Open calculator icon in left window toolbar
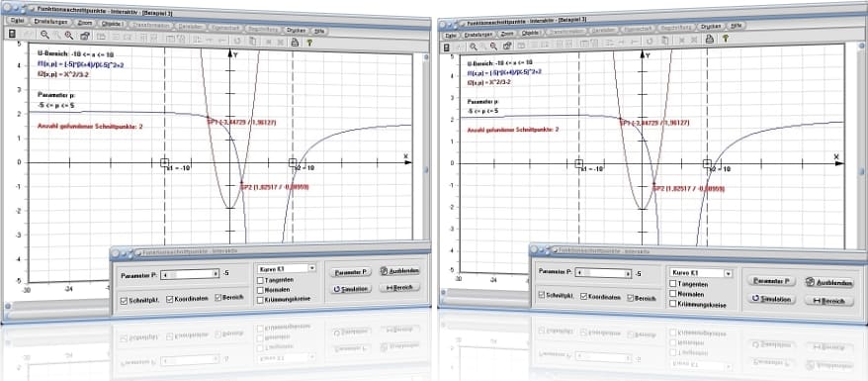 click(x=12, y=35)
